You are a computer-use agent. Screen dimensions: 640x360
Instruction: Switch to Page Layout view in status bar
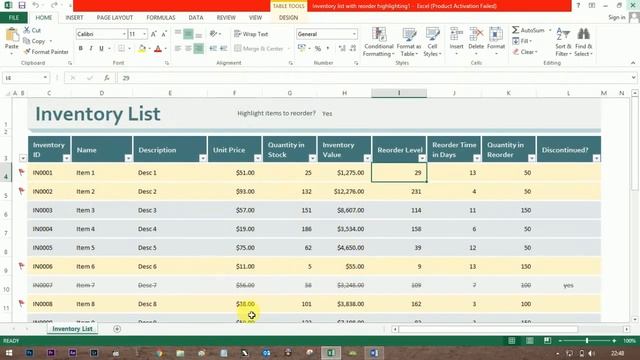[529, 340]
